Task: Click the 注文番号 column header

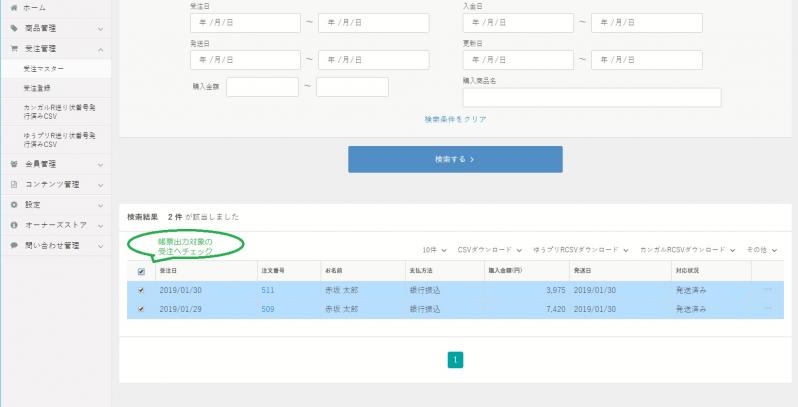Action: tap(273, 271)
